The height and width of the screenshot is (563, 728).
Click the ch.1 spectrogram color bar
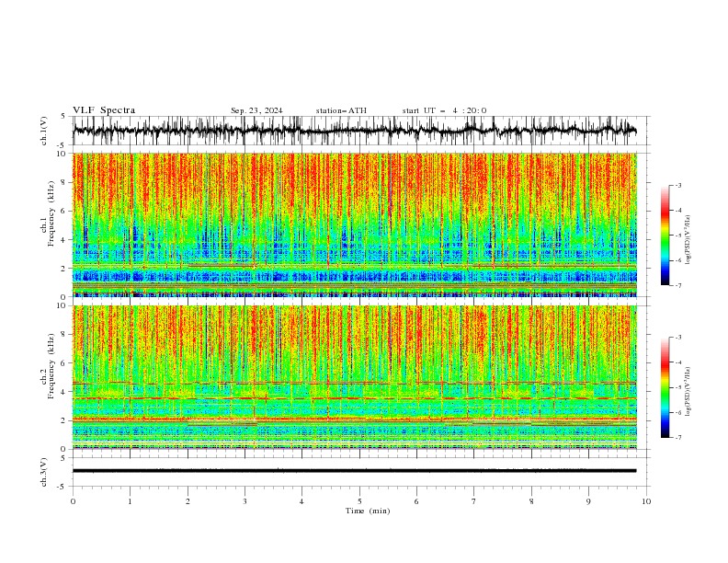(665, 236)
